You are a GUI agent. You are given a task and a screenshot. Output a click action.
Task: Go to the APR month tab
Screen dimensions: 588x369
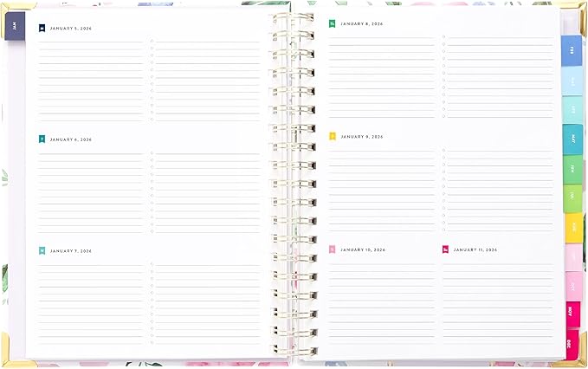[x=573, y=109]
